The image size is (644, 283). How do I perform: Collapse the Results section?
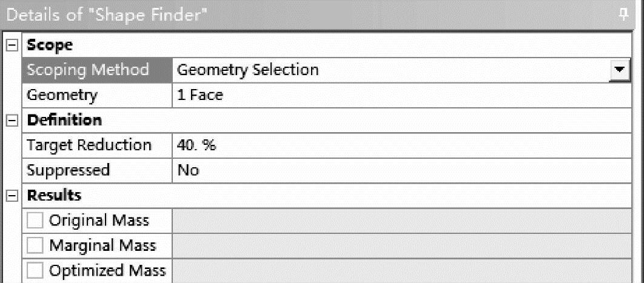(12, 195)
